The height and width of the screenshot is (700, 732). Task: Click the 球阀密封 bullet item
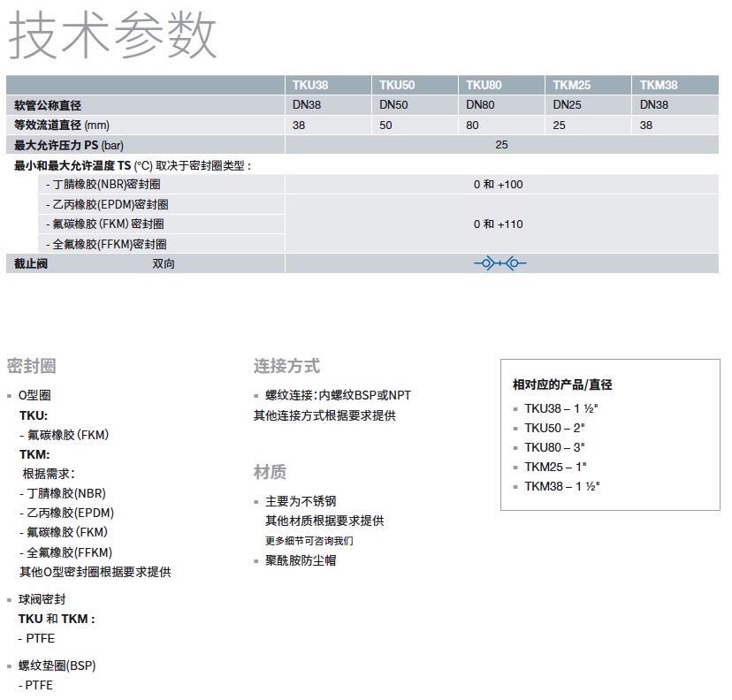pyautogui.click(x=42, y=599)
